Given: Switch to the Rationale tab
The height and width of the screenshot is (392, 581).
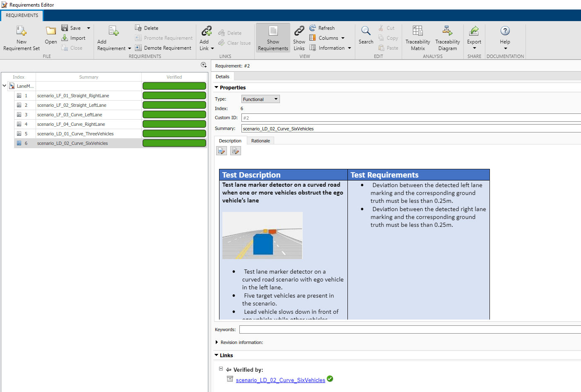Looking at the screenshot, I should click(x=260, y=141).
